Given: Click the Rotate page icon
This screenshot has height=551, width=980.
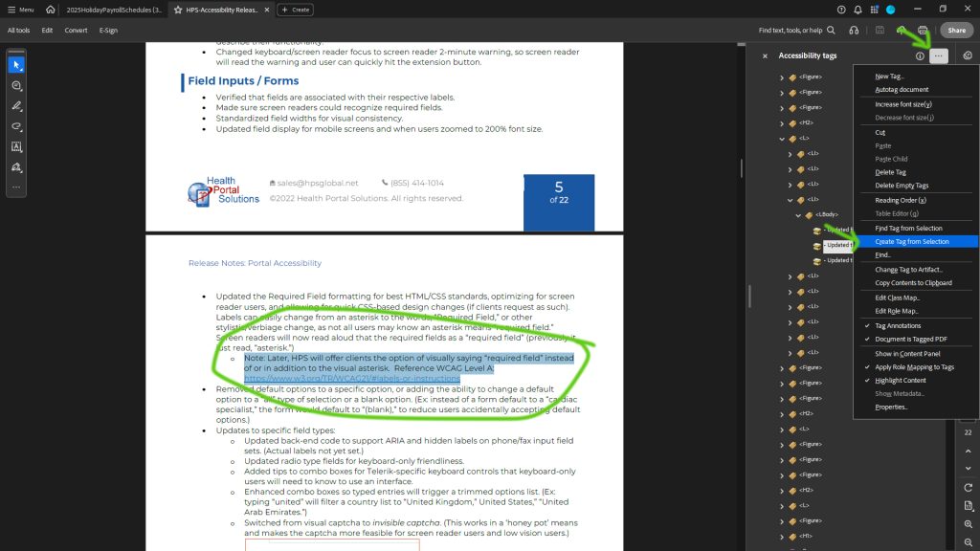Looking at the screenshot, I should pyautogui.click(x=969, y=487).
